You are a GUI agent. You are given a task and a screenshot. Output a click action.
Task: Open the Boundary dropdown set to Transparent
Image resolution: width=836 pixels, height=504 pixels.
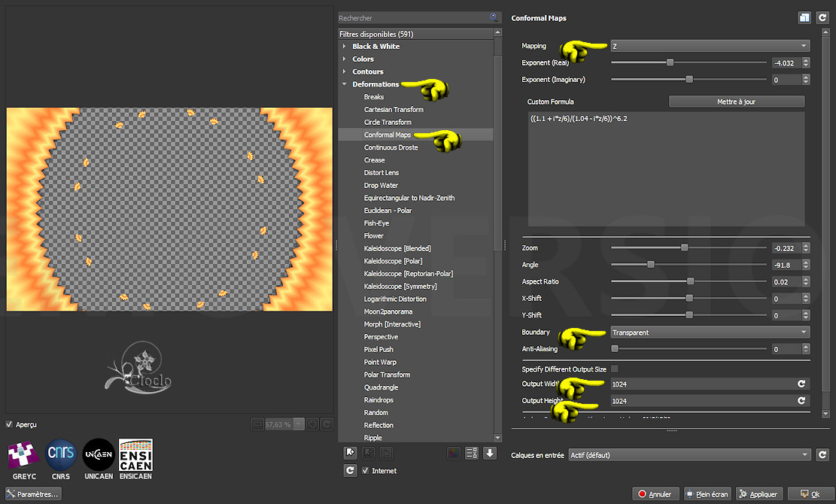click(x=710, y=332)
